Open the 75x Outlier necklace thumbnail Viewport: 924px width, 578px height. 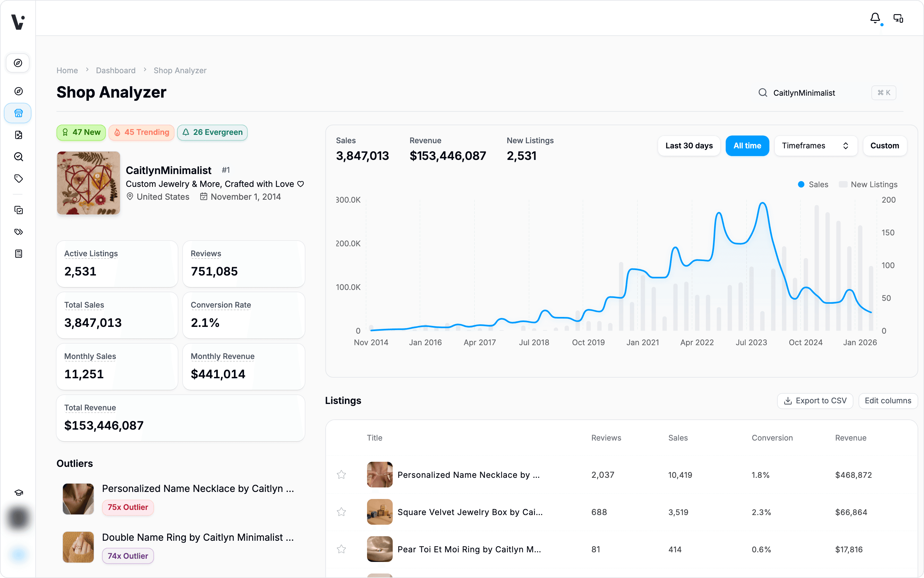[x=78, y=499]
